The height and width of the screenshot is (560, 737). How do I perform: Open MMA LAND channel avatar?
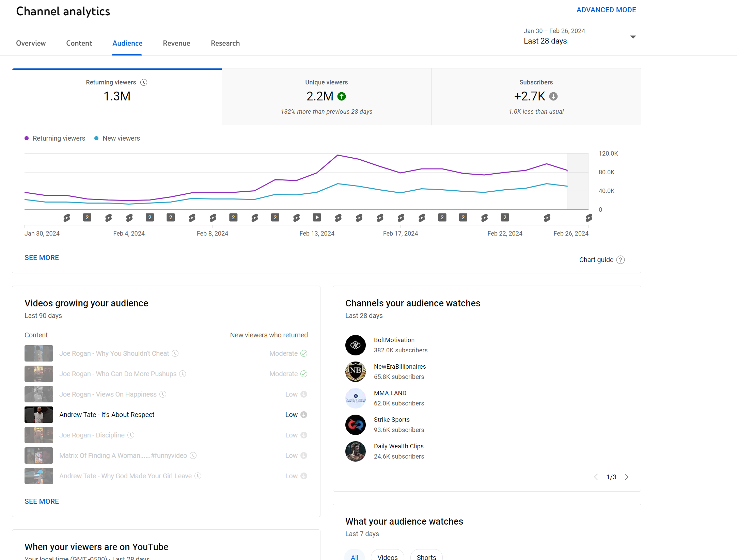pyautogui.click(x=356, y=398)
